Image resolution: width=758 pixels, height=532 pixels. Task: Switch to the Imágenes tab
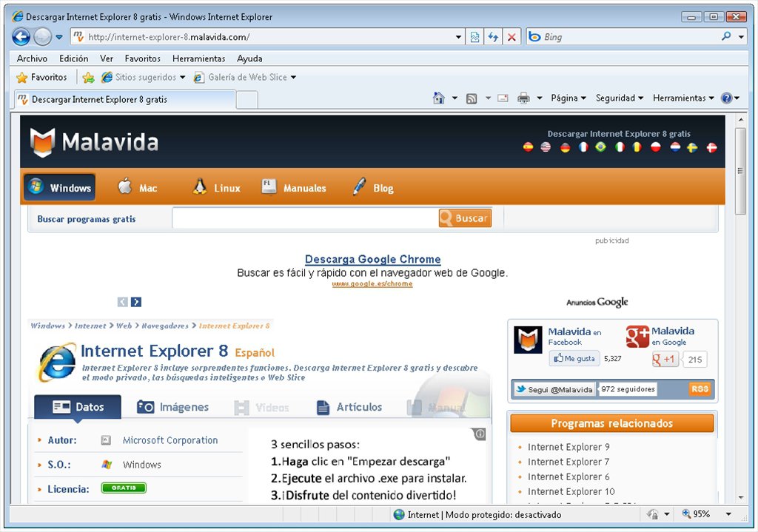click(x=173, y=407)
